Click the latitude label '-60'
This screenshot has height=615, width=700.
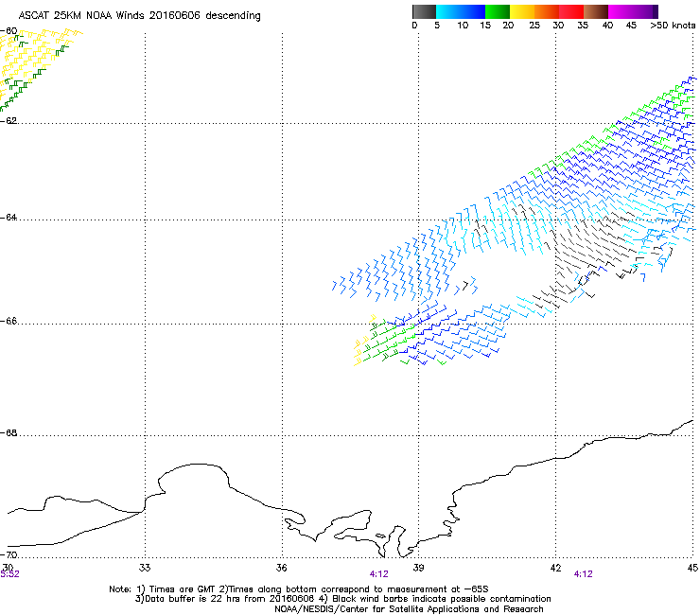(9, 31)
